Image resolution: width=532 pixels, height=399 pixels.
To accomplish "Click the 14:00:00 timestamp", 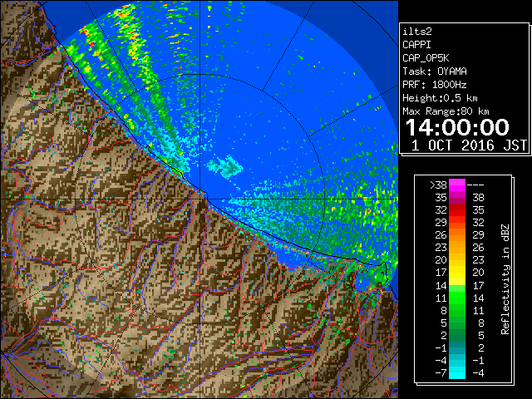I will coord(457,127).
